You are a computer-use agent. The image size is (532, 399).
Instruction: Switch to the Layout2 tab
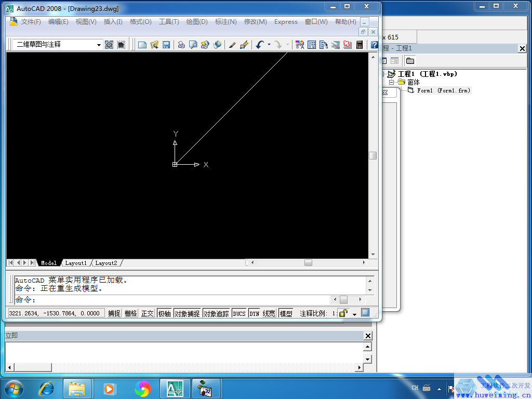pos(106,263)
